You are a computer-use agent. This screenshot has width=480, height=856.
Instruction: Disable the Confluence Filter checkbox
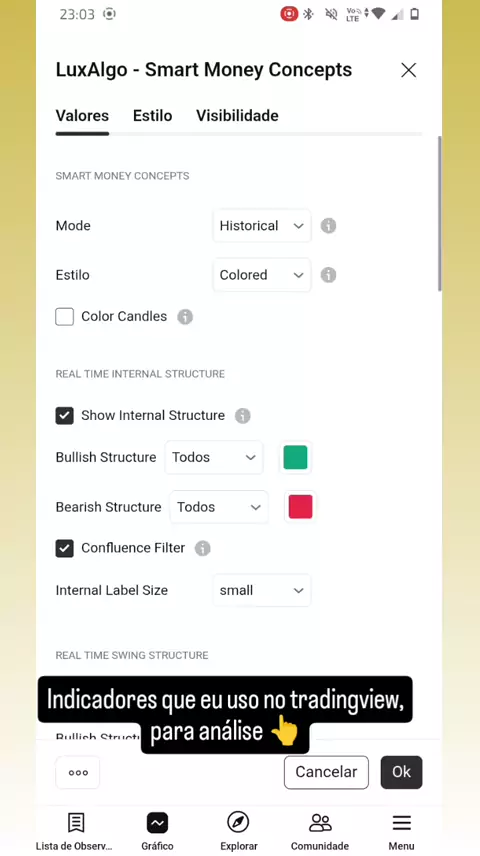pos(64,548)
